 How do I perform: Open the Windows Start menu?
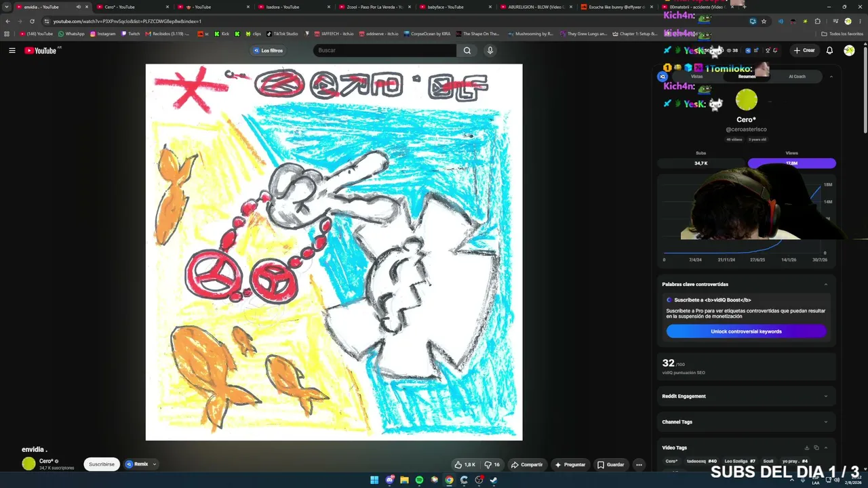(x=374, y=480)
